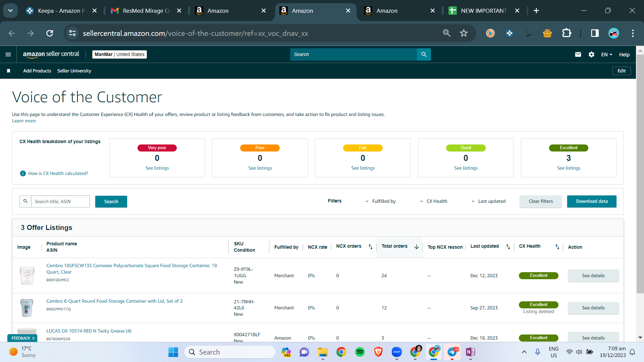Open the messages envelope icon

[x=578, y=54]
